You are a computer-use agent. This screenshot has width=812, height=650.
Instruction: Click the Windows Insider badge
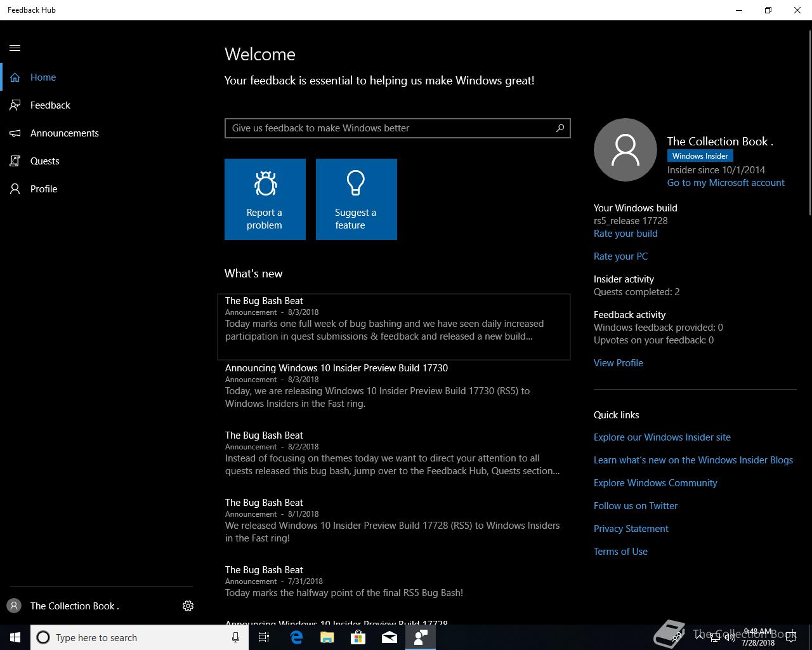[700, 156]
